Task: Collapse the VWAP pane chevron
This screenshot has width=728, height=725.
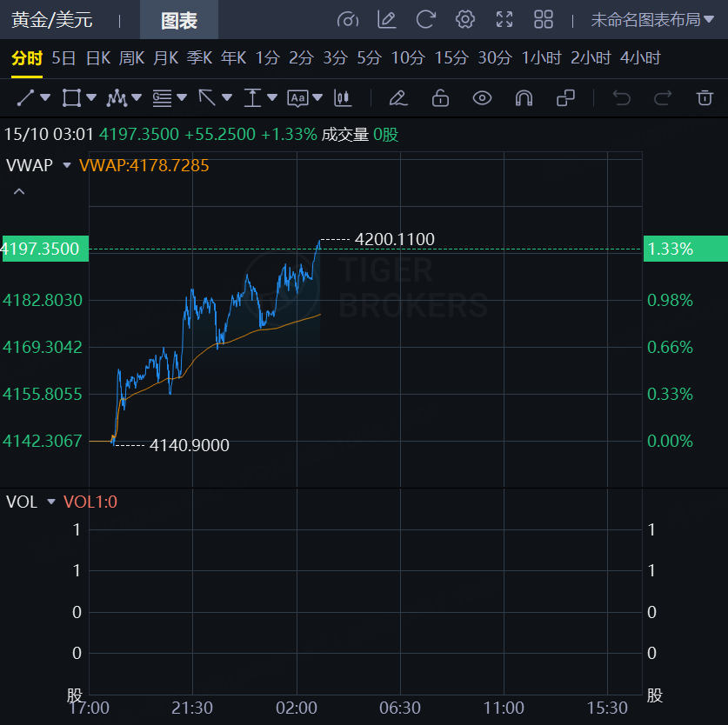Action: [x=19, y=191]
